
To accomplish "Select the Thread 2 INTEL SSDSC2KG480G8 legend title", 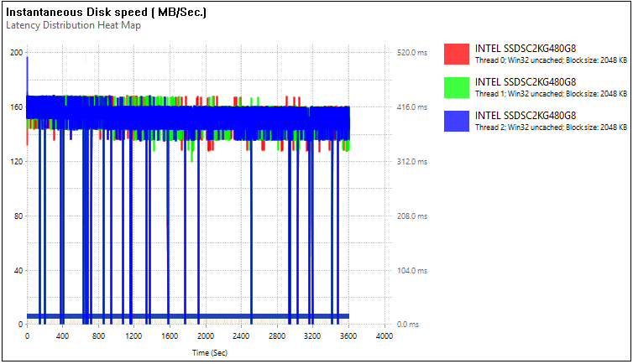I will click(526, 115).
